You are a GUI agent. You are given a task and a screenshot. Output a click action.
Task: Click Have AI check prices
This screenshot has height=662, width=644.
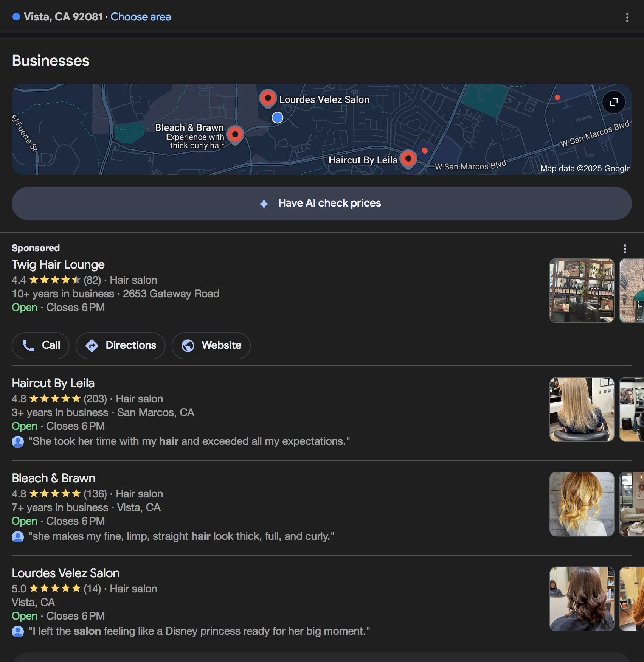(329, 203)
